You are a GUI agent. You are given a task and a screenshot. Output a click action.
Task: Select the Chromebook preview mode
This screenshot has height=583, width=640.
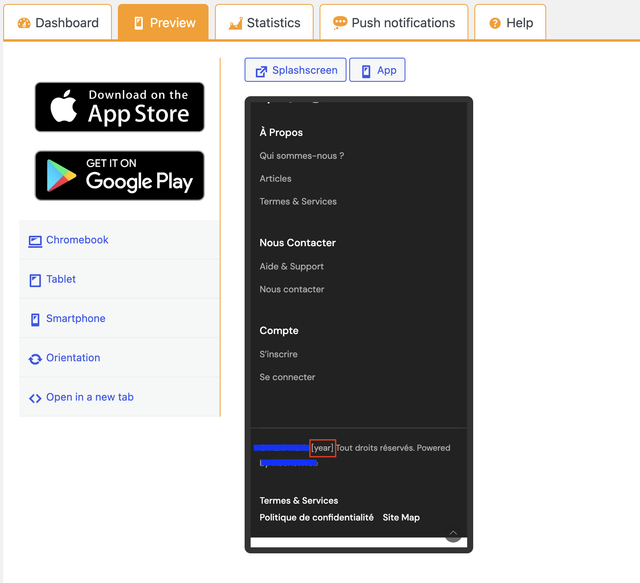point(119,240)
